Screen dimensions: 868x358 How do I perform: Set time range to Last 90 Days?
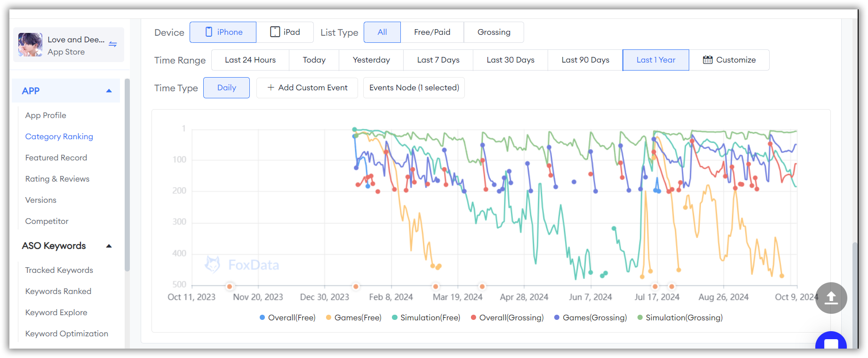585,60
